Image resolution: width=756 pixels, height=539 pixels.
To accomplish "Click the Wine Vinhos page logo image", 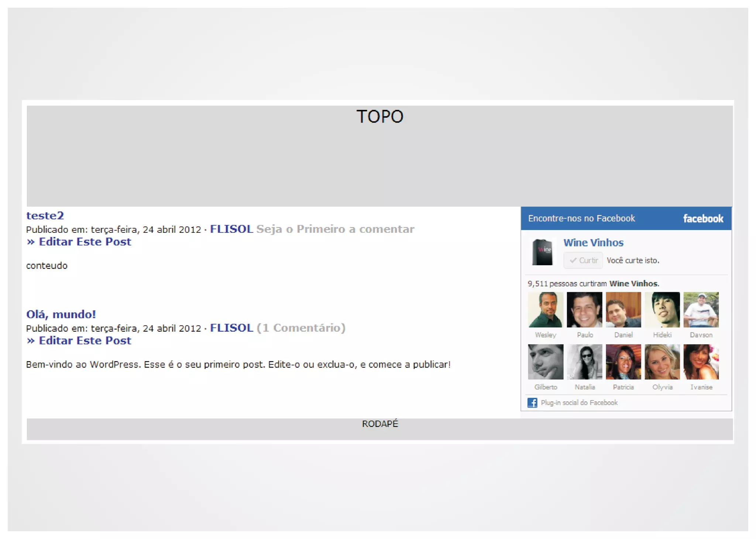I will pos(542,252).
